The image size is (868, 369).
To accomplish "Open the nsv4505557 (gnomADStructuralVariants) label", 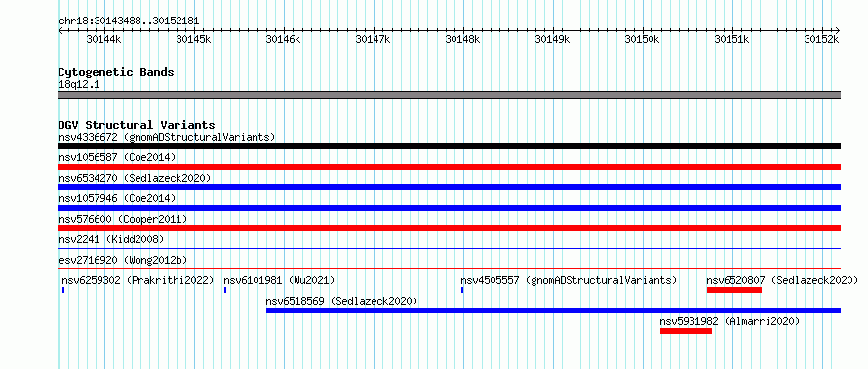I will pyautogui.click(x=569, y=280).
